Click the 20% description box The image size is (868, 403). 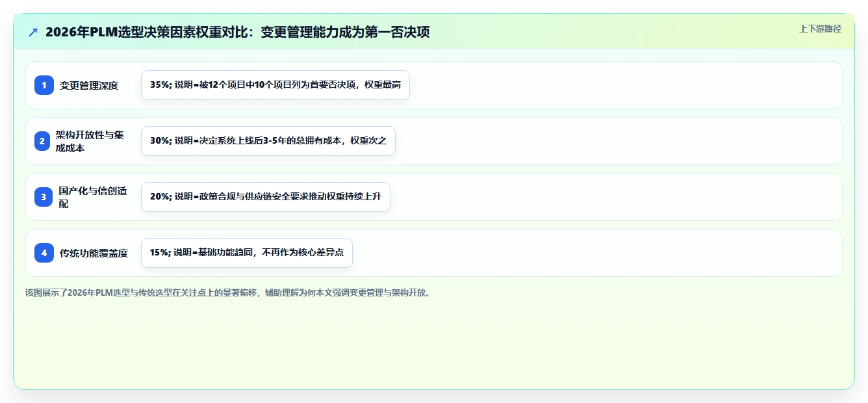click(x=266, y=197)
